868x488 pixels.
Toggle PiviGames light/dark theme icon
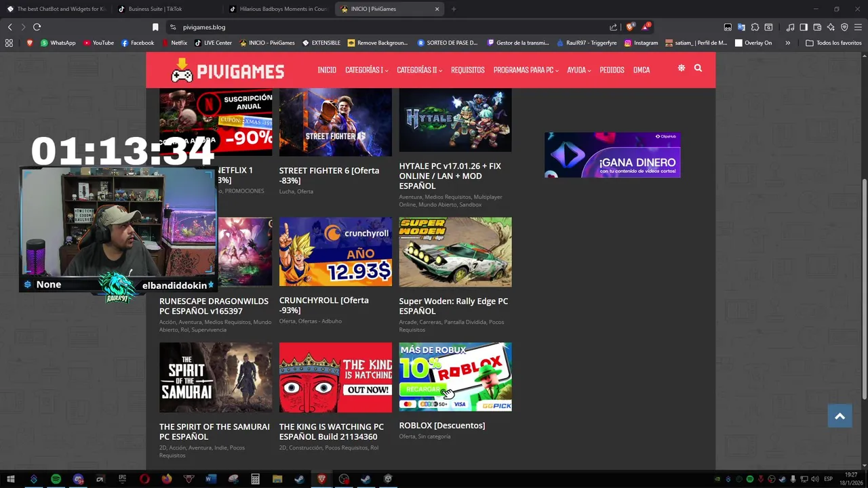(x=681, y=68)
